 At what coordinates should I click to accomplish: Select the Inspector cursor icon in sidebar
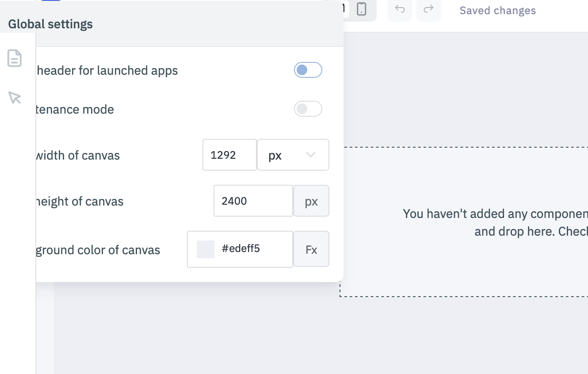click(15, 97)
